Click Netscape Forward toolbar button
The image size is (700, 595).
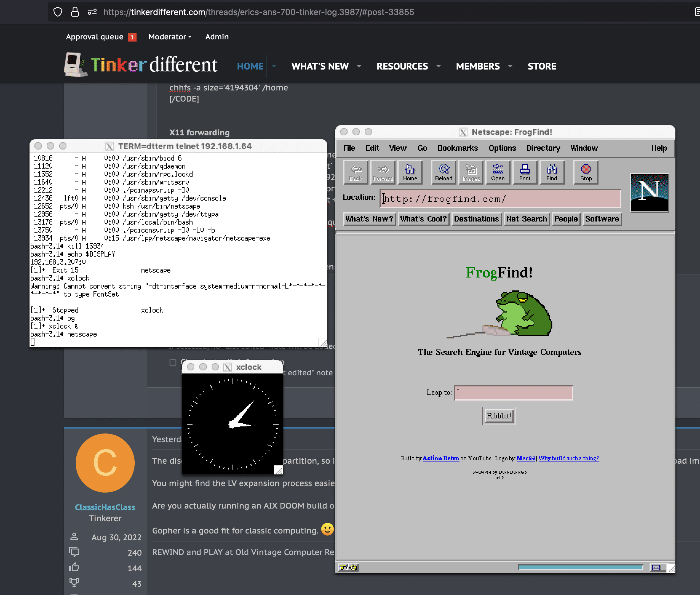click(383, 172)
